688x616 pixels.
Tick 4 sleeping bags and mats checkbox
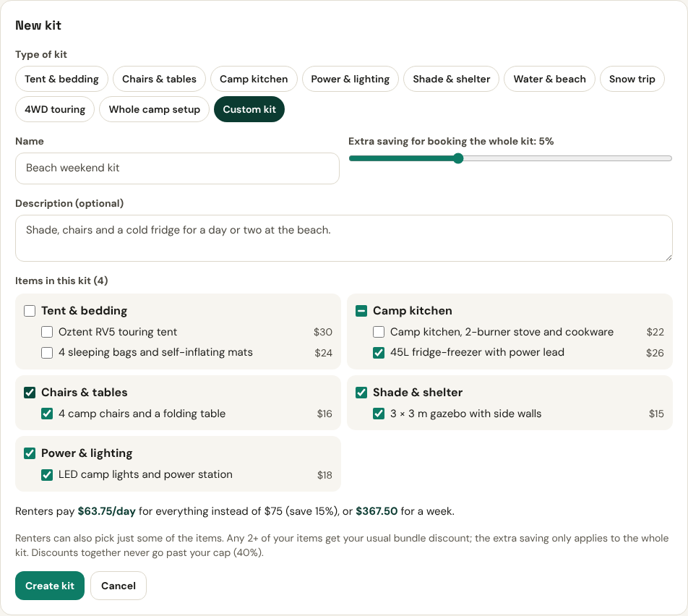tap(47, 353)
